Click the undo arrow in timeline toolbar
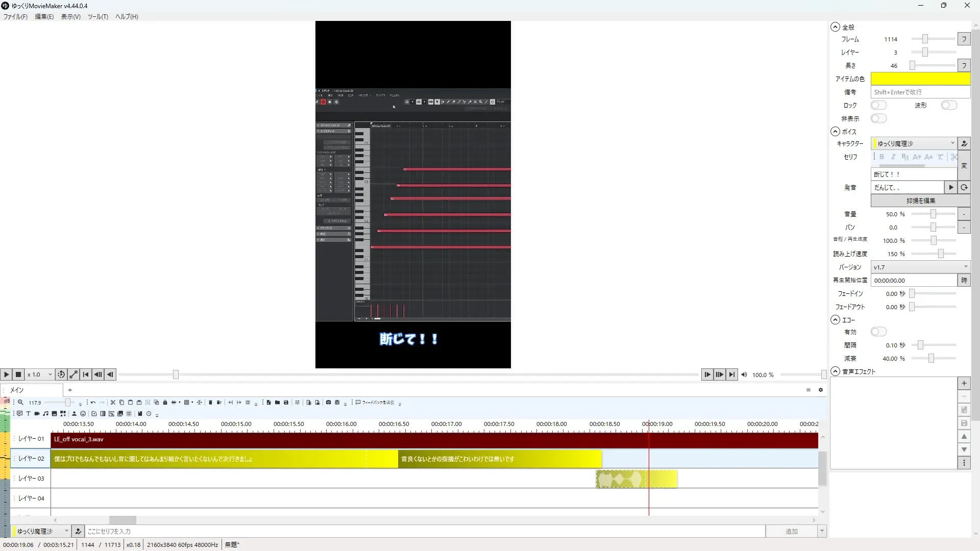Screen dimensions: 980x551 pyautogui.click(x=93, y=403)
